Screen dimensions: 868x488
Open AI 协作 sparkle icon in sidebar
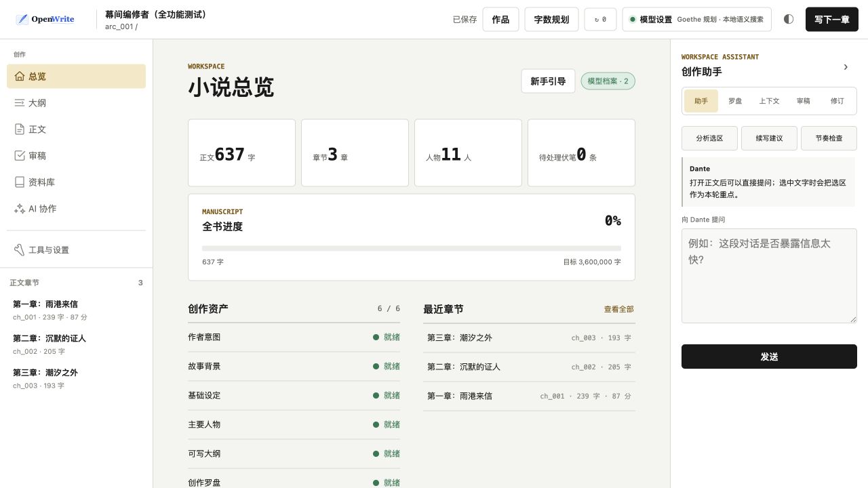pyautogui.click(x=20, y=209)
